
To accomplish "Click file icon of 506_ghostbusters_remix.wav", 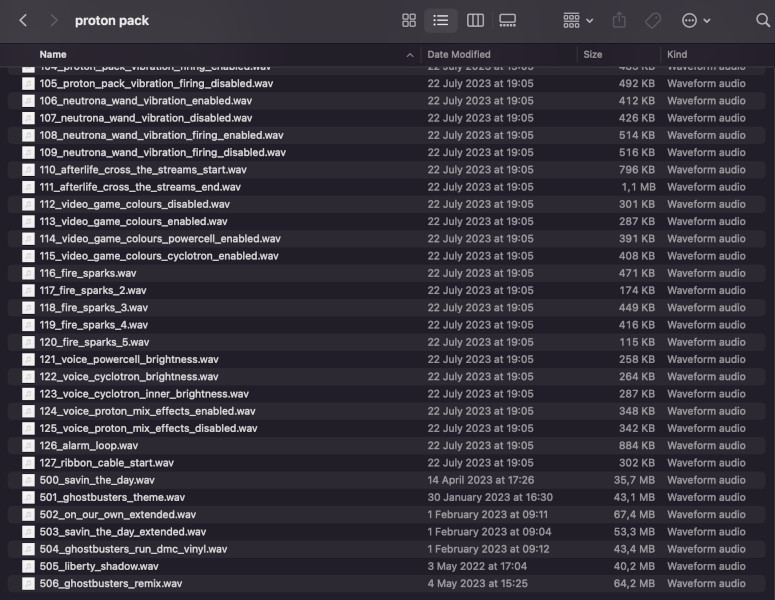I will [29, 584].
